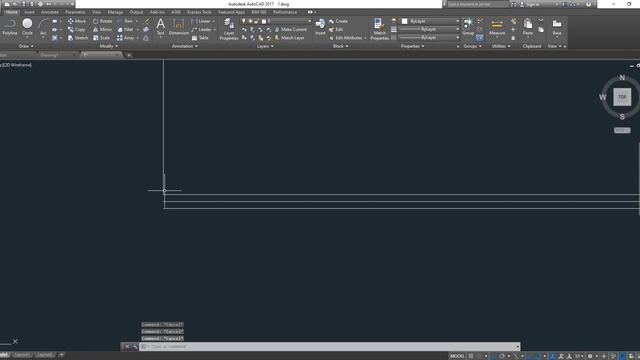The height and width of the screenshot is (360, 640).
Task: Expand the Layers panel
Action: coord(265,46)
